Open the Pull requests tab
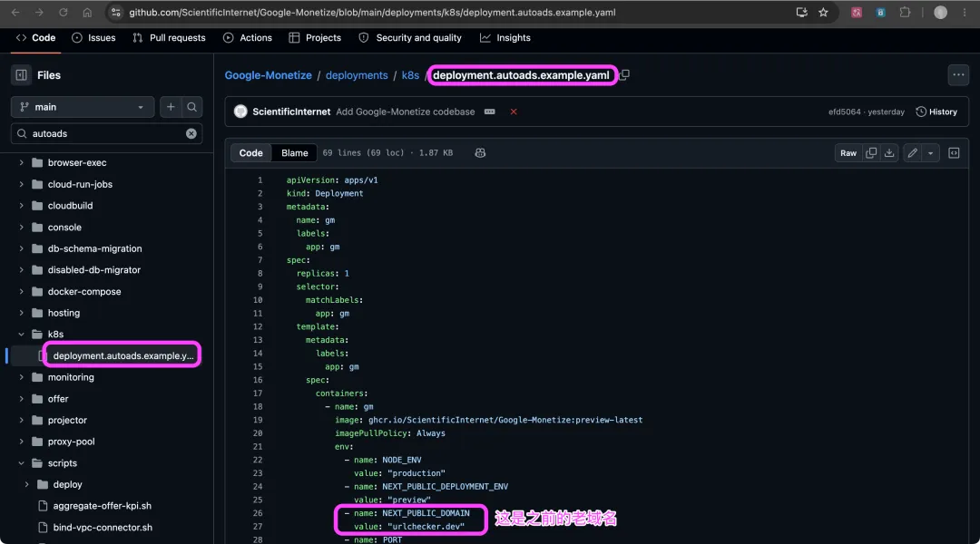Viewport: 980px width, 544px height. pos(169,38)
